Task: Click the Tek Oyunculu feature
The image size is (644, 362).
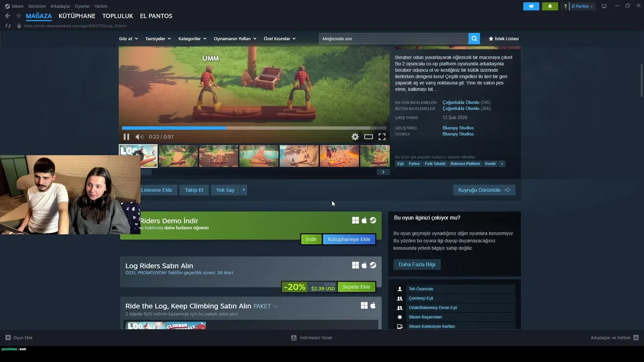Action: tap(456, 289)
